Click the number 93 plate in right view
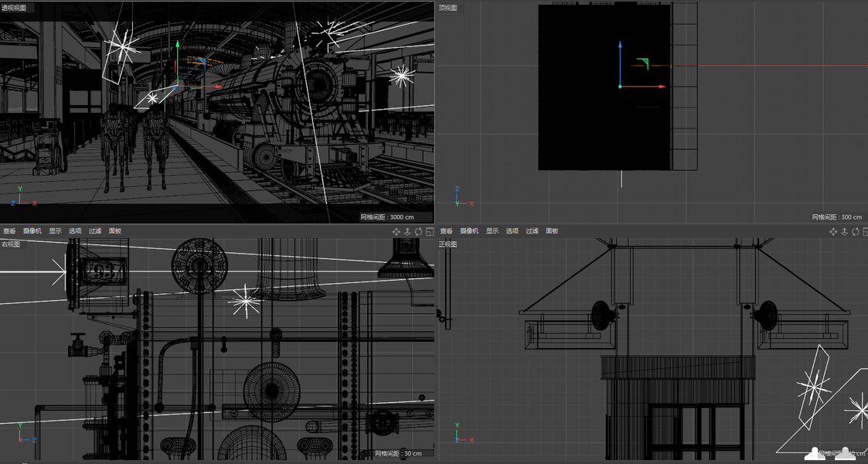This screenshot has height=464, width=868. (x=104, y=271)
